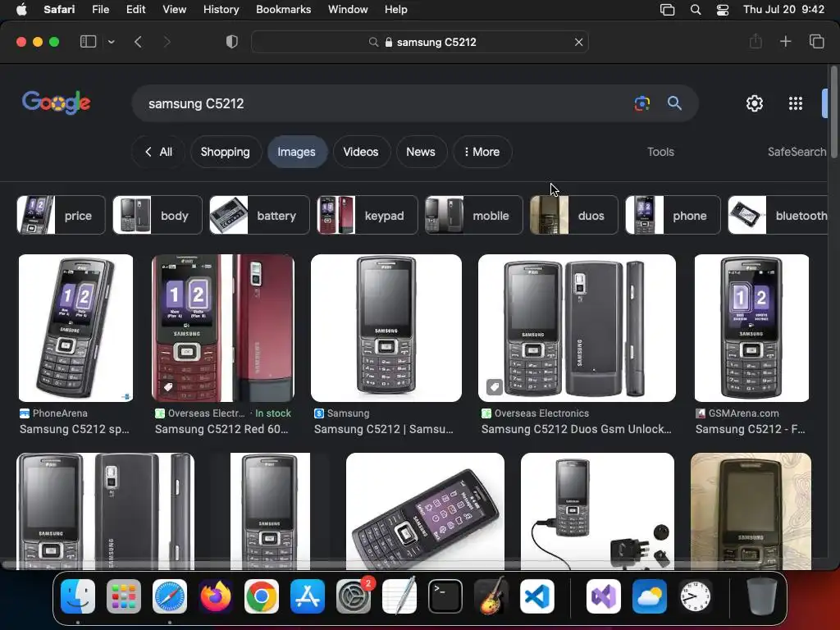Click the page vertical scrollbar
This screenshot has height=630, width=840.
[x=833, y=112]
